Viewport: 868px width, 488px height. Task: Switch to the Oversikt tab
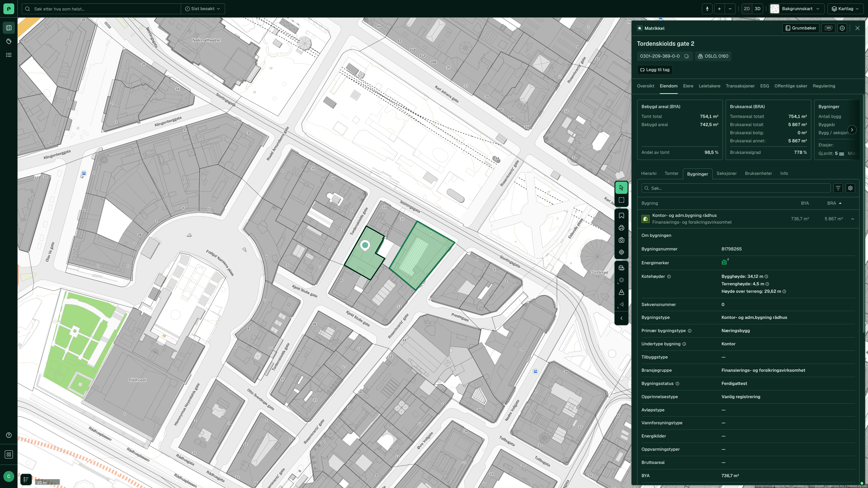646,86
